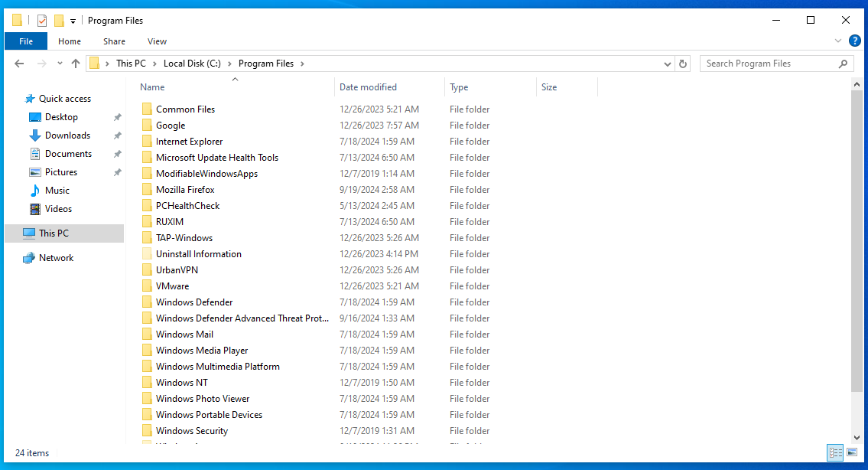Go up one folder level
This screenshot has width=868, height=470.
(76, 64)
